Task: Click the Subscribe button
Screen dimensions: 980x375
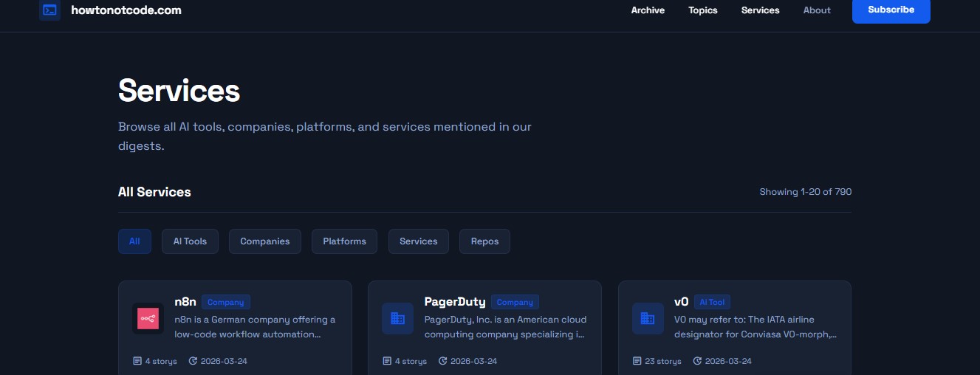Action: (891, 10)
